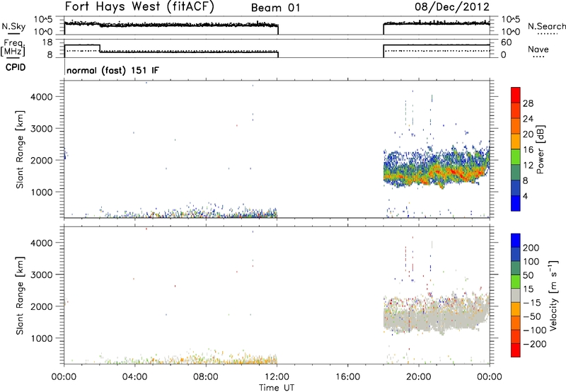Click the 'N.Search' legend label
566x392 pixels.
(x=546, y=26)
